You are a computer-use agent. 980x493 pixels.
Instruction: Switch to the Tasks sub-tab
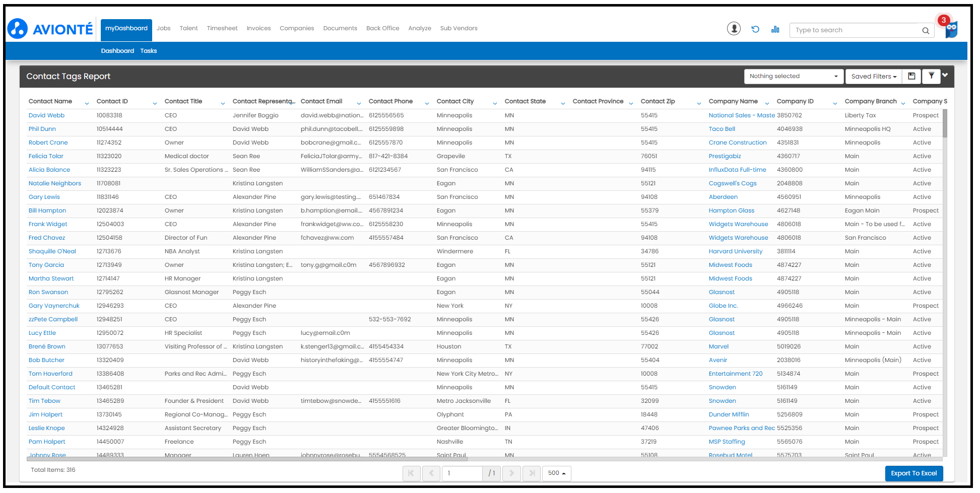point(149,51)
